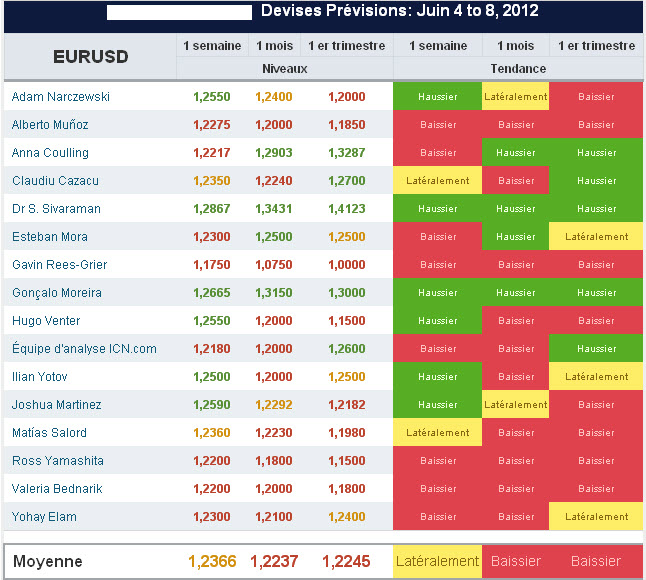Select Alberto Muñoz's 1,2275 value
646x580 pixels.
[212, 125]
